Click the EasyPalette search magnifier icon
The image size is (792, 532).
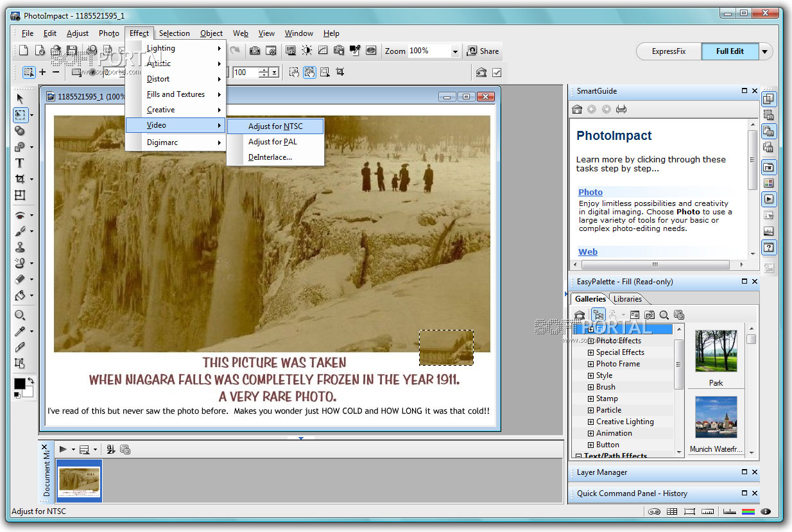tap(664, 315)
